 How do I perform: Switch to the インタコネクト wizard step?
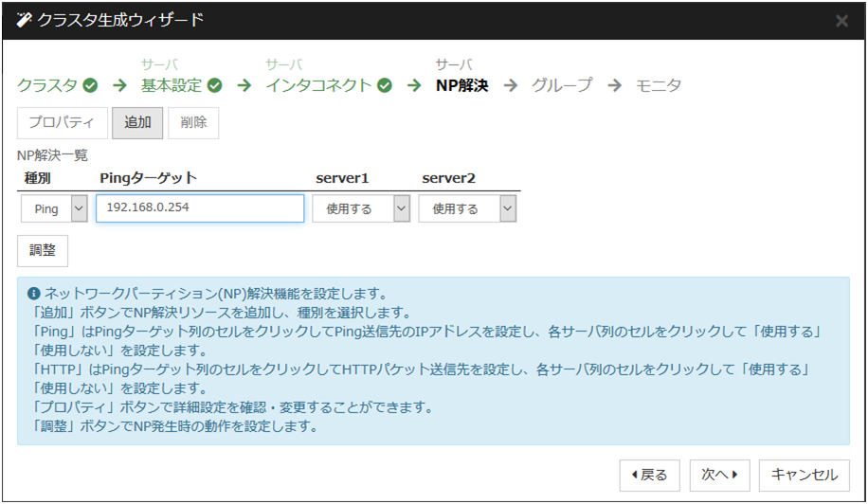318,85
